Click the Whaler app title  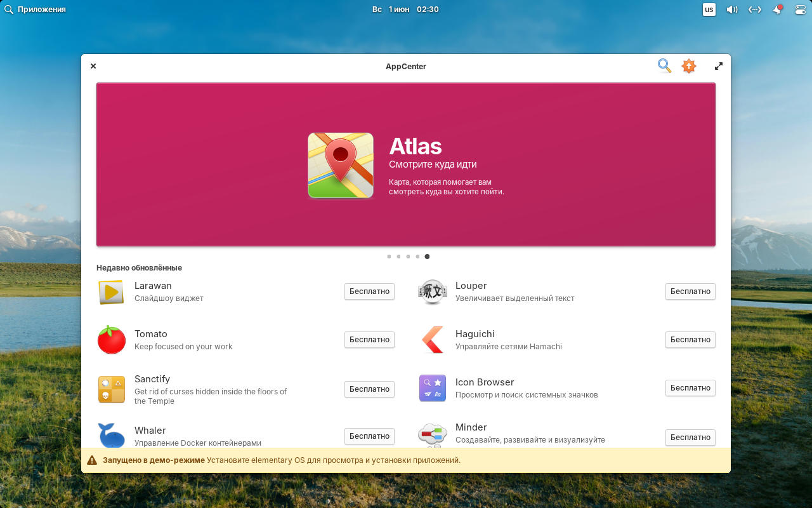(x=150, y=431)
